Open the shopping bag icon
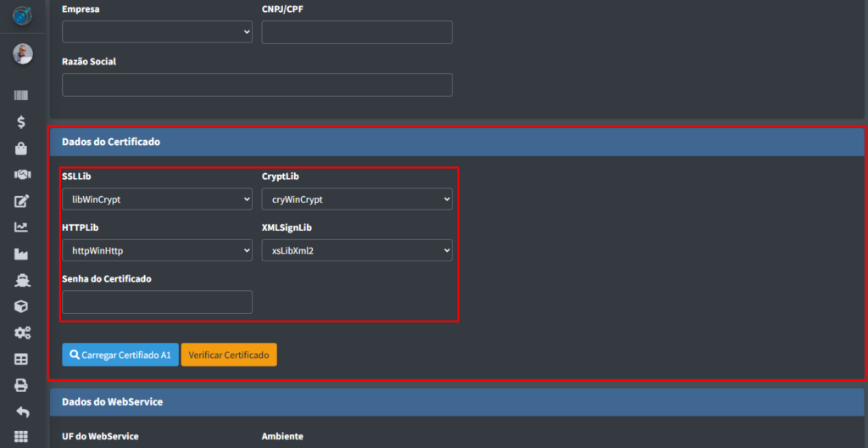868x448 pixels. click(22, 148)
